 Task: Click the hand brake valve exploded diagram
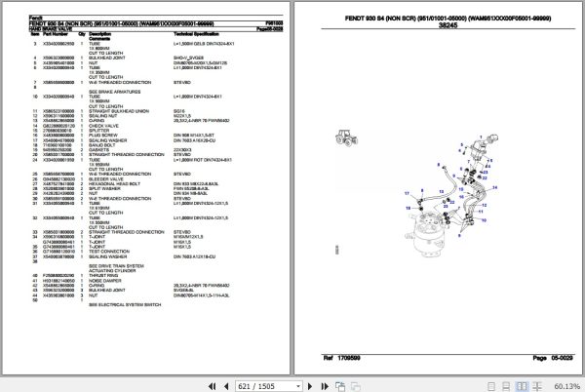451,197
